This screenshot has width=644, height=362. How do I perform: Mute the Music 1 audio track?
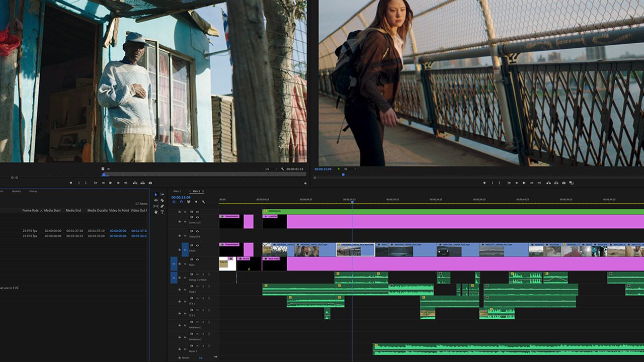coord(197,346)
